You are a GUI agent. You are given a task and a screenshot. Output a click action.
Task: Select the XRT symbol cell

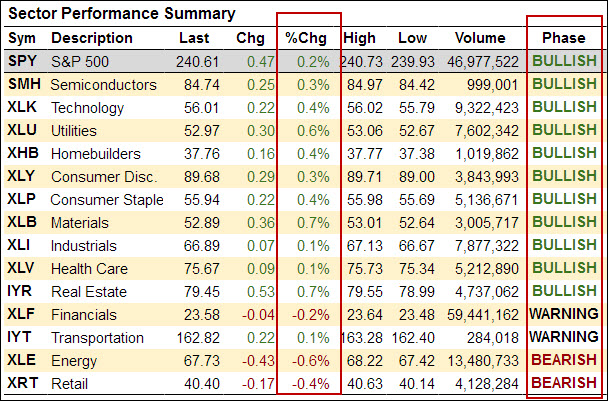[23, 383]
